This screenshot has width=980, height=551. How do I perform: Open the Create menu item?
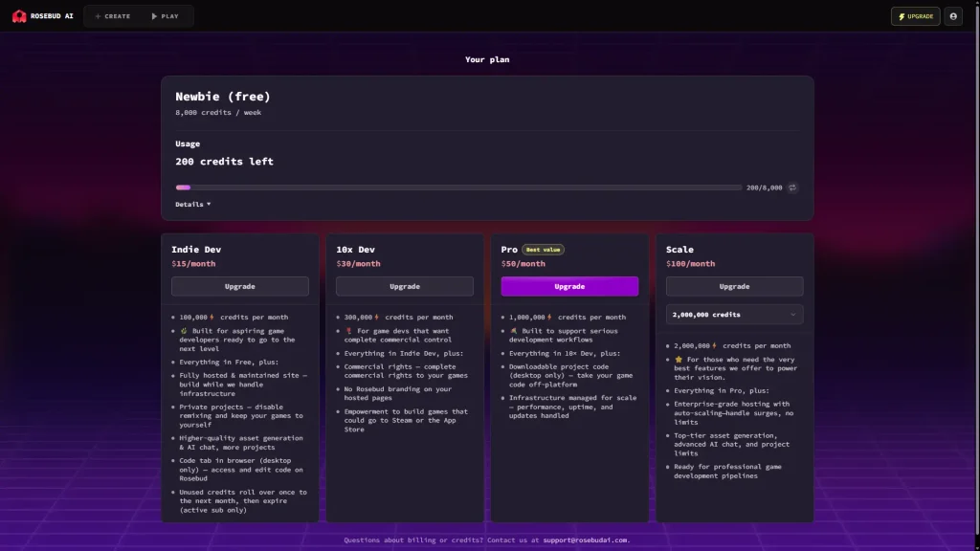[113, 16]
